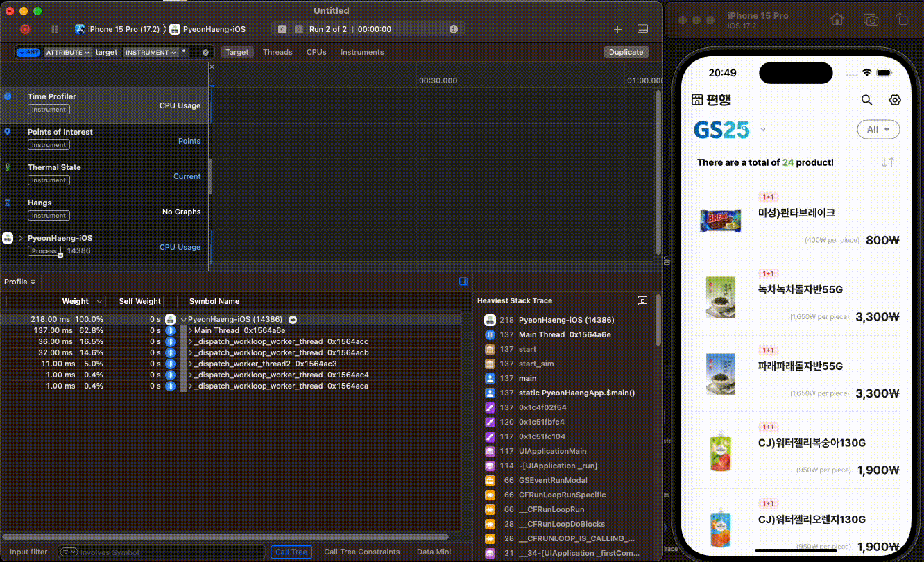
Task: Select 'start' frame in Heaviest Stack Trace
Action: (527, 349)
